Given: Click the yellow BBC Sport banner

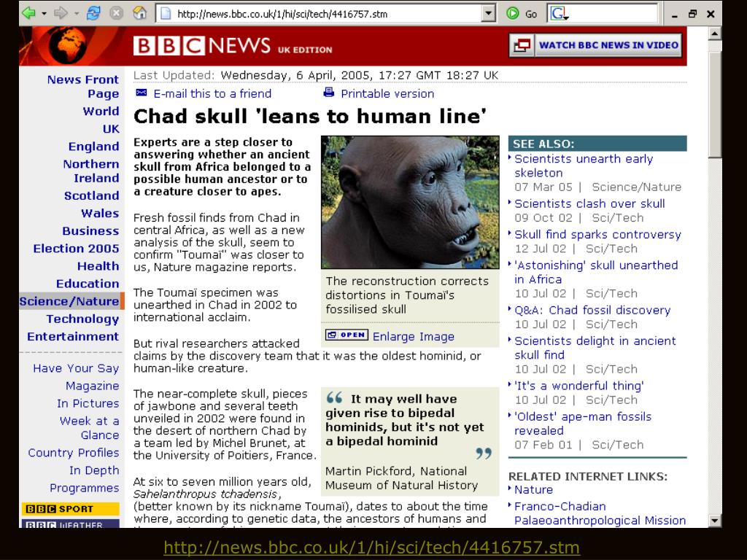Looking at the screenshot, I should click(x=70, y=508).
